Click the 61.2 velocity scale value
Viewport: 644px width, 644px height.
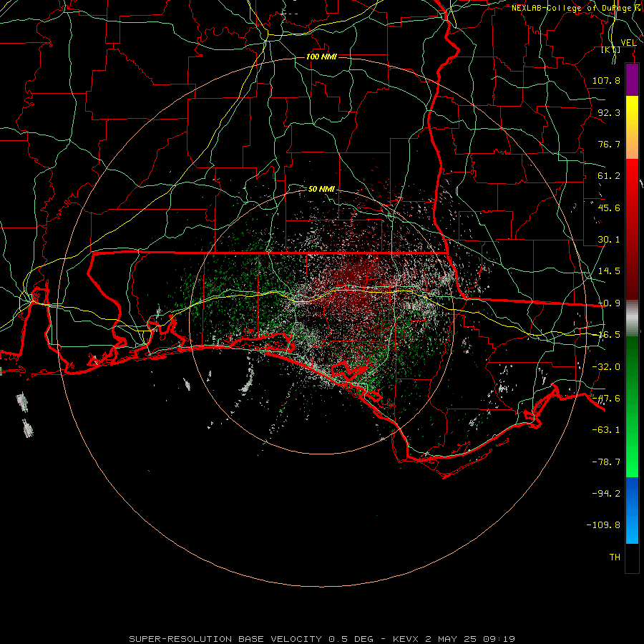click(609, 176)
